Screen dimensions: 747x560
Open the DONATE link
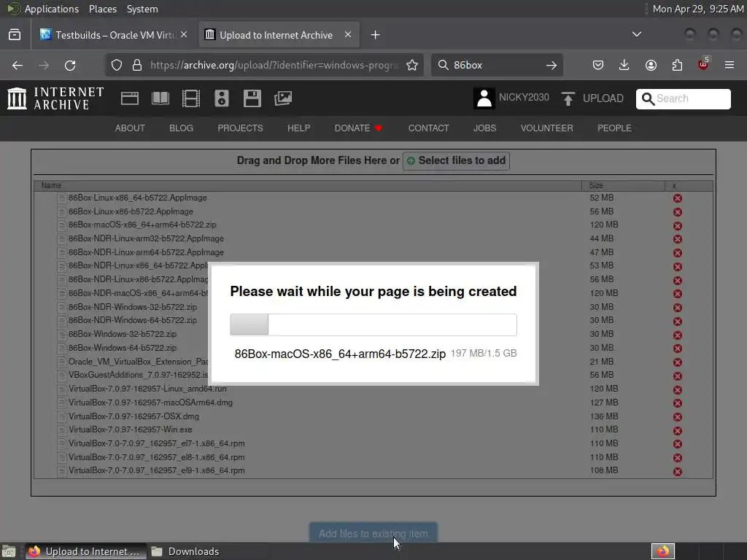(x=358, y=128)
